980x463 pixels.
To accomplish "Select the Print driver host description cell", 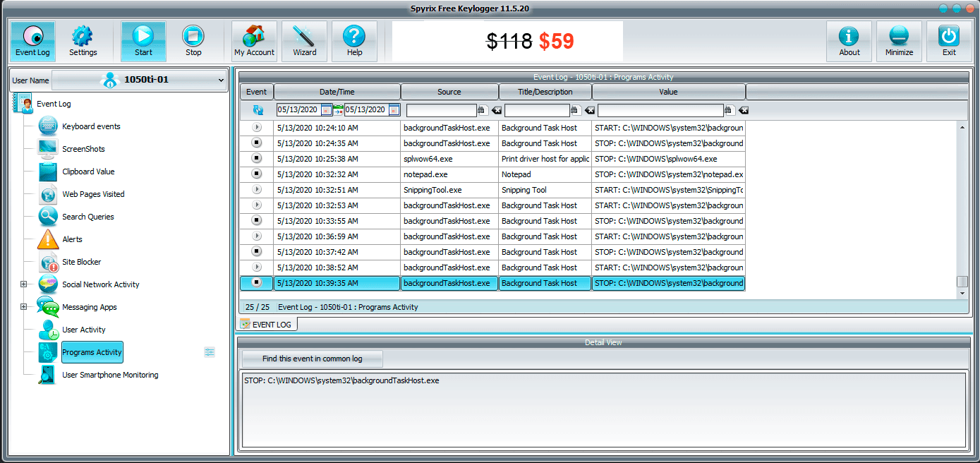I will click(545, 159).
